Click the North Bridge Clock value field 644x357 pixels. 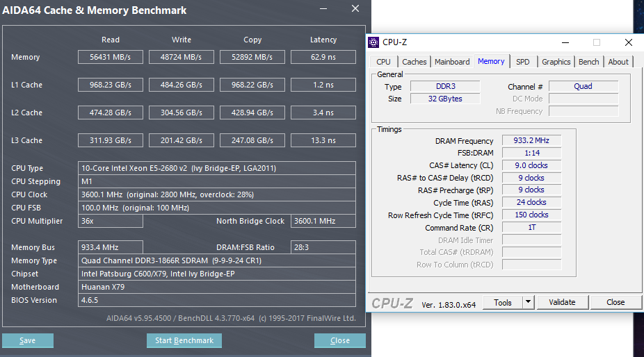pos(323,221)
